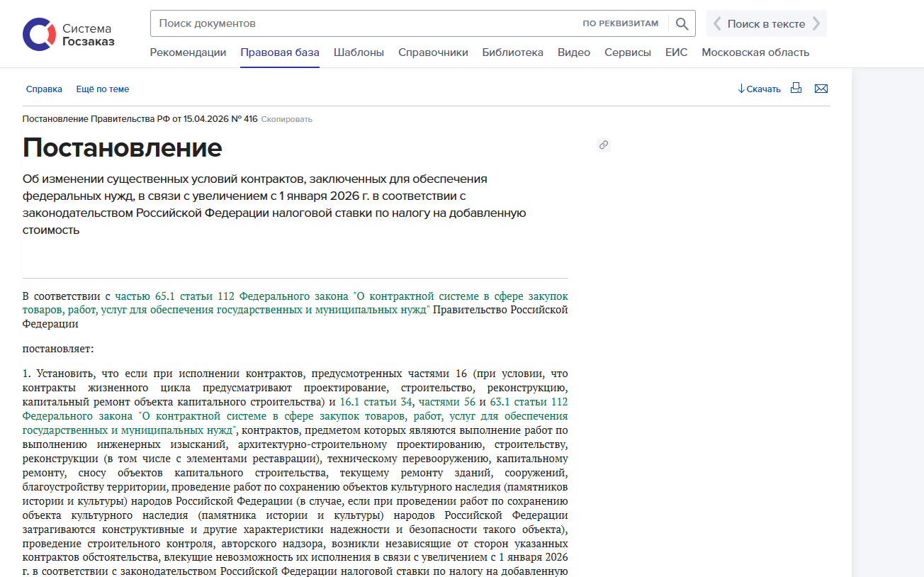Open the Московская область section
This screenshot has width=924, height=577.
(x=755, y=52)
